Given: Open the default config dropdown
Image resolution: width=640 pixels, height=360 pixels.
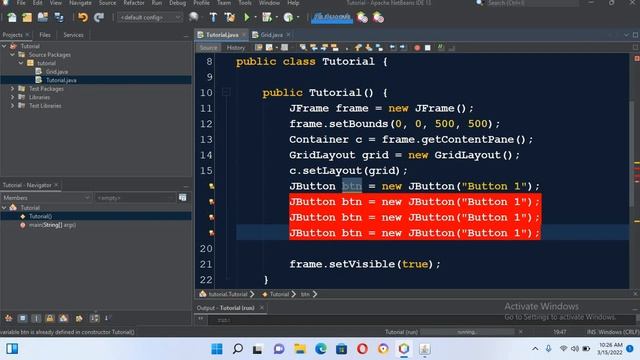Looking at the screenshot, I should click(x=150, y=18).
